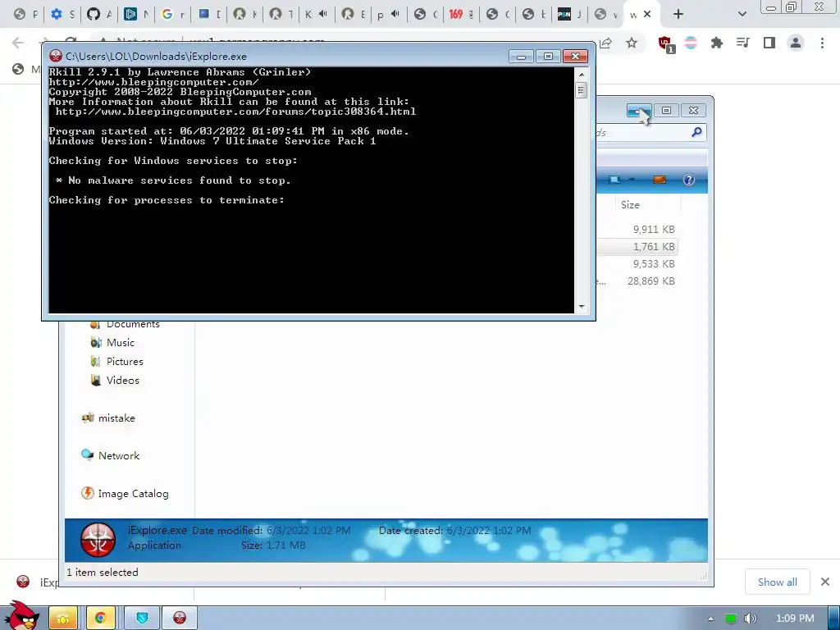Viewport: 840px width, 630px height.
Task: Select the file sized 9,533 KB
Action: pyautogui.click(x=654, y=263)
